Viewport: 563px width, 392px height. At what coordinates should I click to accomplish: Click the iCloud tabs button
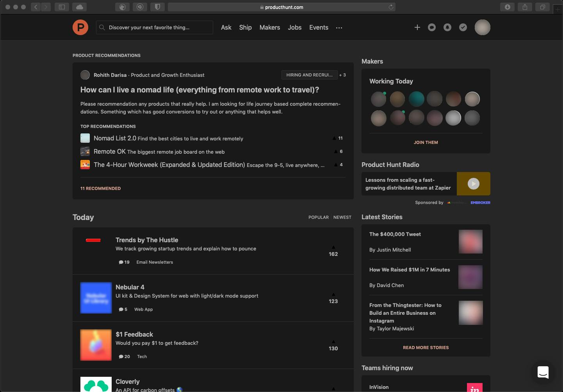(x=79, y=7)
